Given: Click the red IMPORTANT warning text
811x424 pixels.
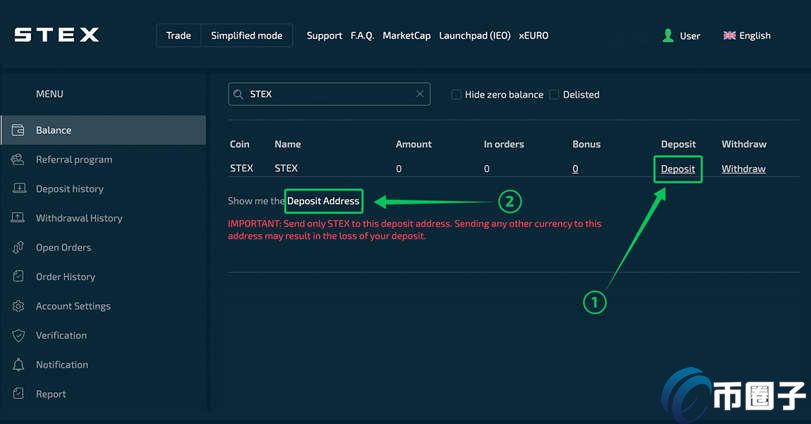Looking at the screenshot, I should coord(414,230).
